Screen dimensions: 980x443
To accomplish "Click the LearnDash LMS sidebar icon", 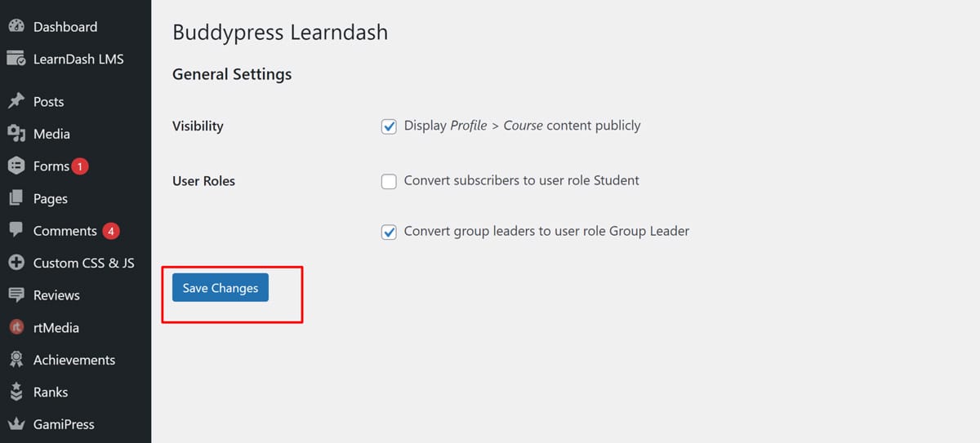I will point(16,59).
